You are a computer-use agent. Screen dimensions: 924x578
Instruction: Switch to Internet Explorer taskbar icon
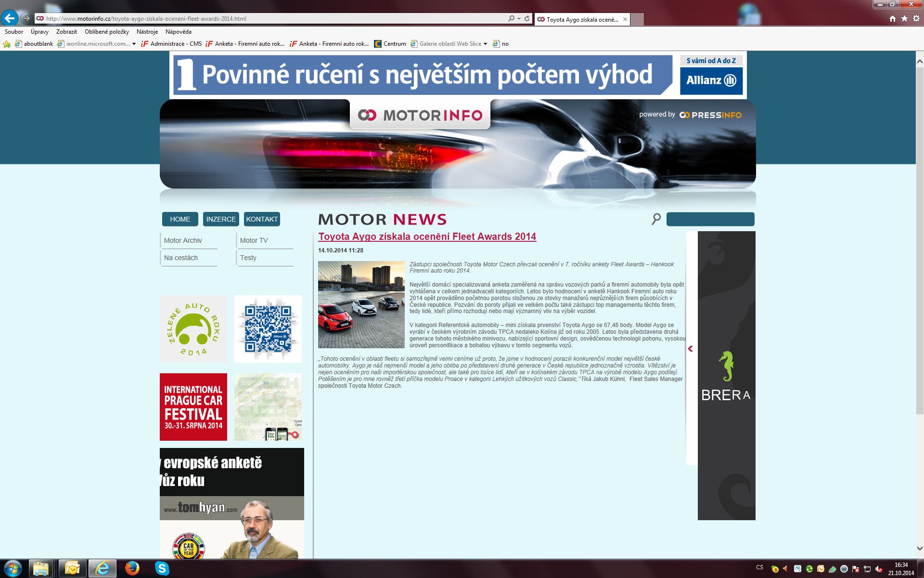coord(102,569)
